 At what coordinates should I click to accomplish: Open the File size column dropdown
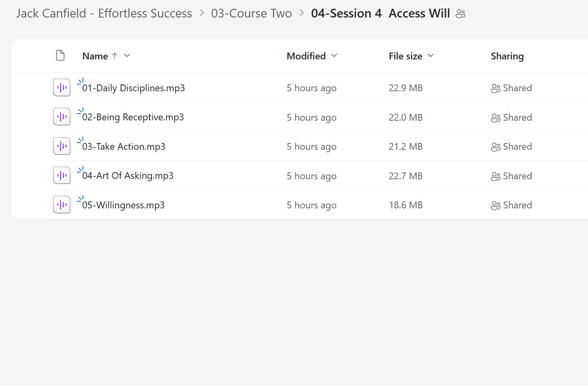(431, 56)
